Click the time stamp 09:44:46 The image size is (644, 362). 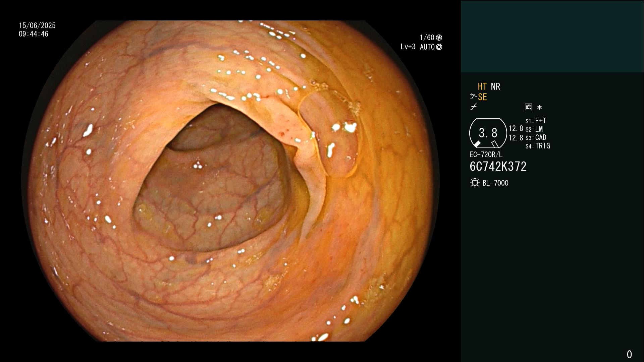click(x=34, y=34)
